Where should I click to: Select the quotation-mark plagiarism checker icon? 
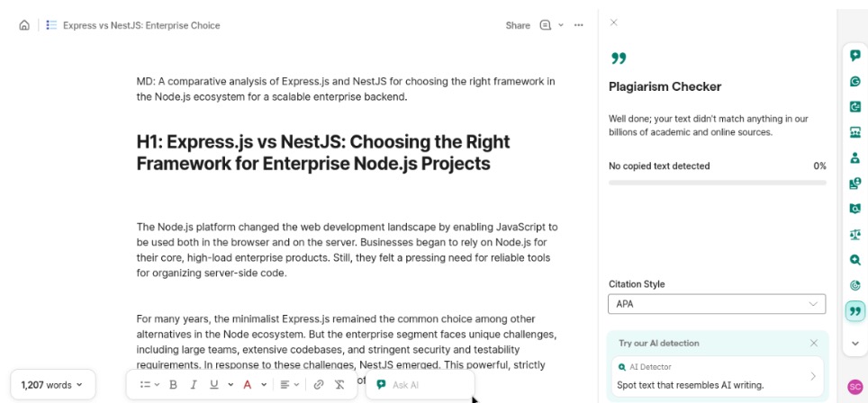point(855,311)
